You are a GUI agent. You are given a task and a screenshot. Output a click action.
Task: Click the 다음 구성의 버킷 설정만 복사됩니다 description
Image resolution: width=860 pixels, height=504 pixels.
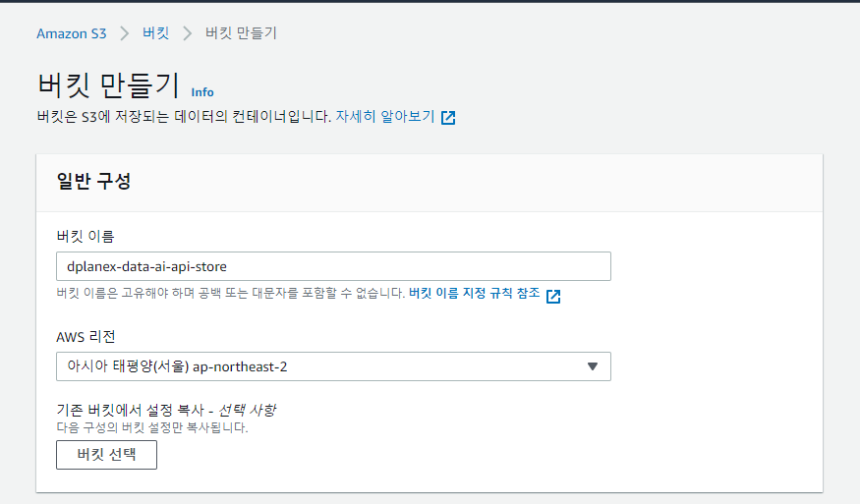coord(152,427)
